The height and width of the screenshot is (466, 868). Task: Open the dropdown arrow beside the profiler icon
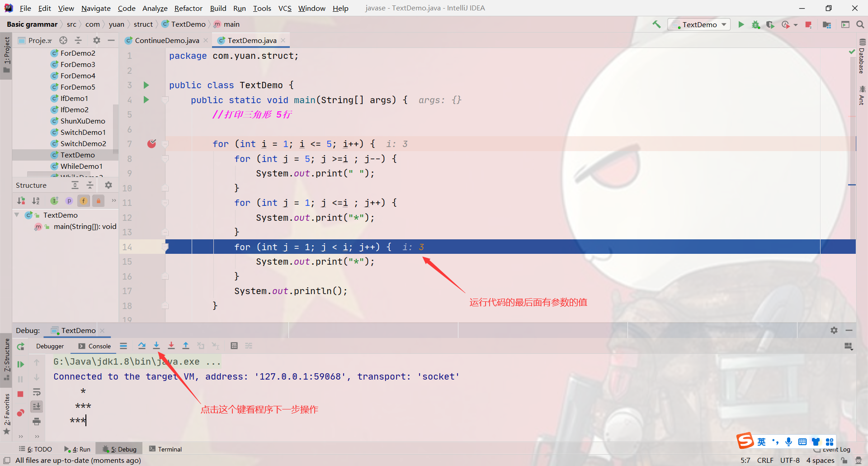pyautogui.click(x=795, y=25)
